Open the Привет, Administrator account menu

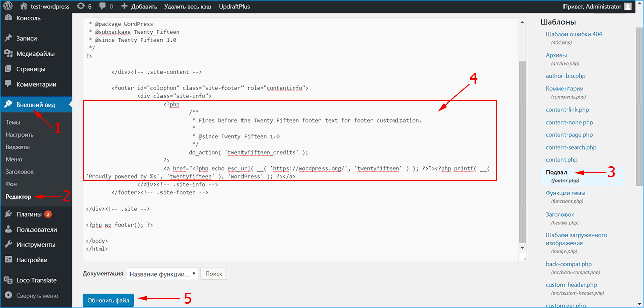click(x=597, y=7)
